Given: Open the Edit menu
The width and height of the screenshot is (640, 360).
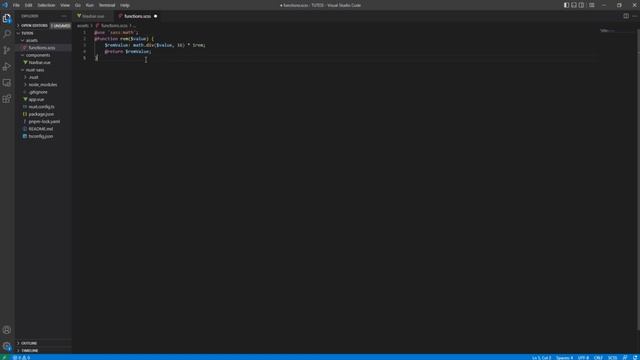Looking at the screenshot, I should [x=29, y=5].
